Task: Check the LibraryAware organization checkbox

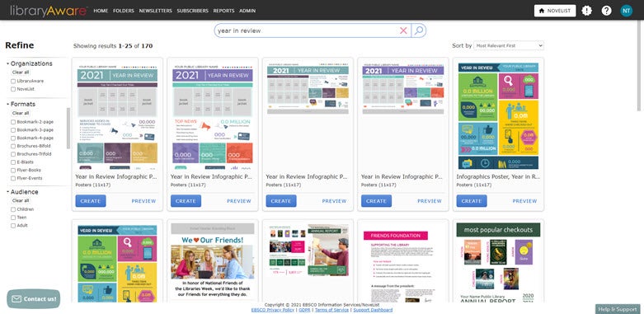Action: tap(13, 82)
